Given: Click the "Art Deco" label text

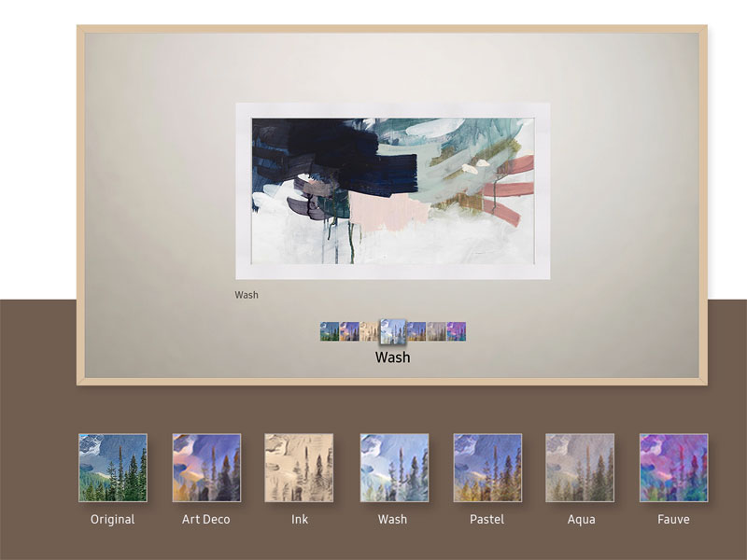Looking at the screenshot, I should coord(205,519).
